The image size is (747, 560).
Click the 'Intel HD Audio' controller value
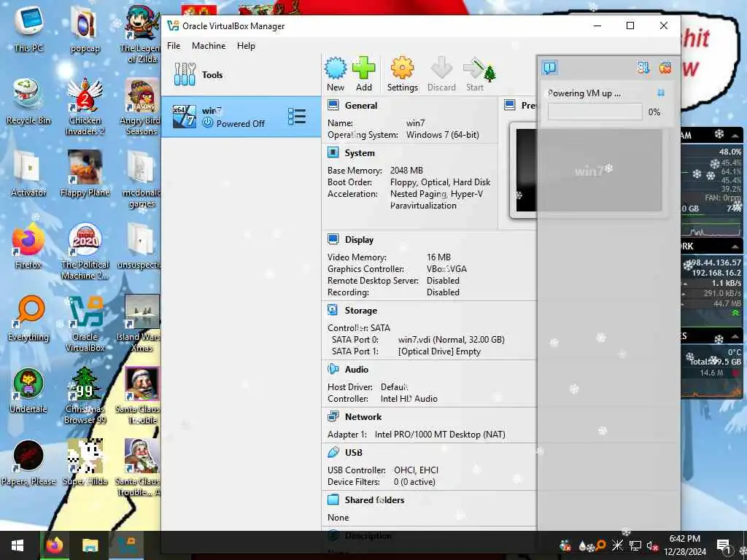(409, 399)
